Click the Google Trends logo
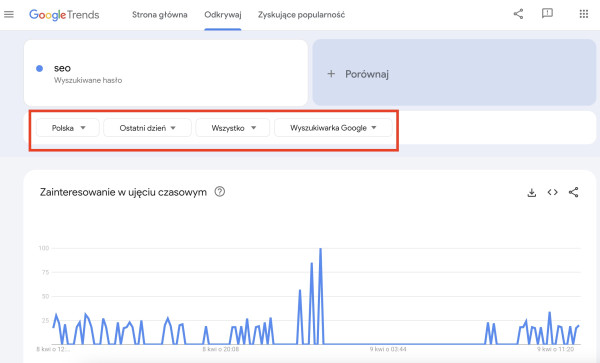 point(64,15)
